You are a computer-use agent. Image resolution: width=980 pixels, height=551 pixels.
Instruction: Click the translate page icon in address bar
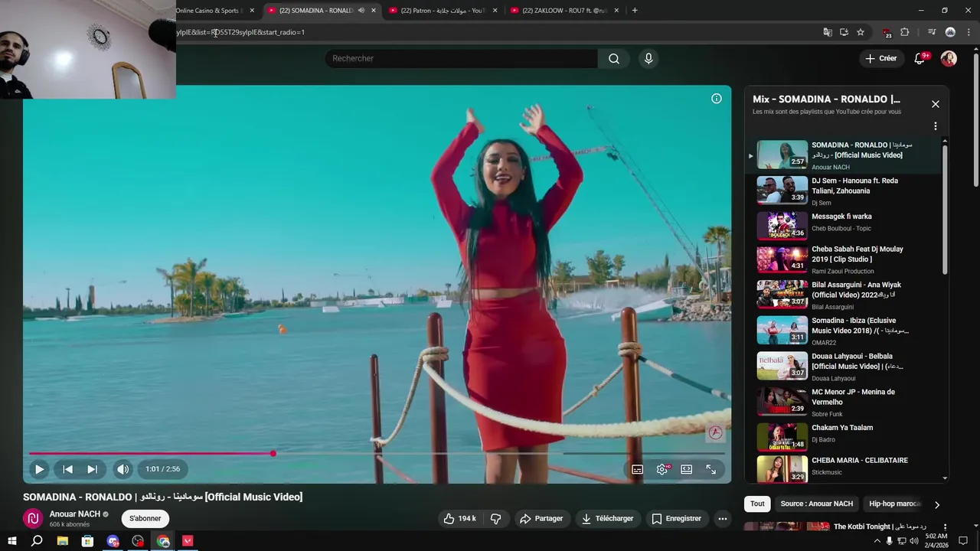[828, 32]
